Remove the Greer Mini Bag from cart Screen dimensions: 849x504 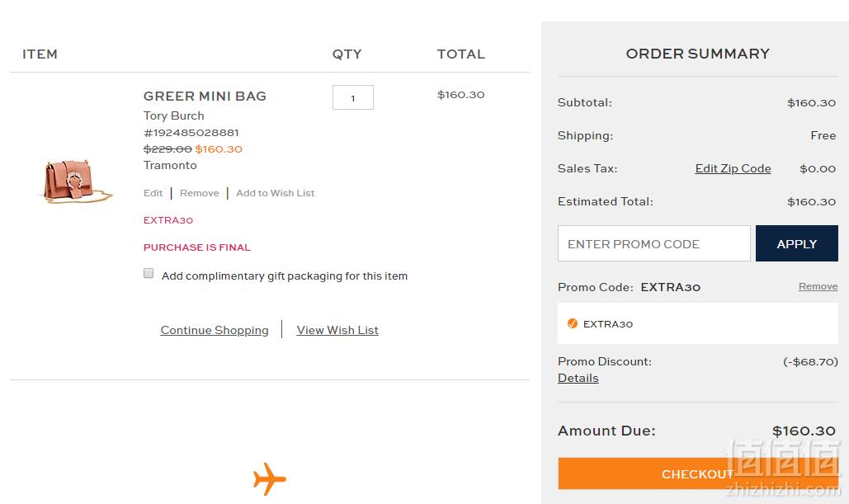[200, 193]
